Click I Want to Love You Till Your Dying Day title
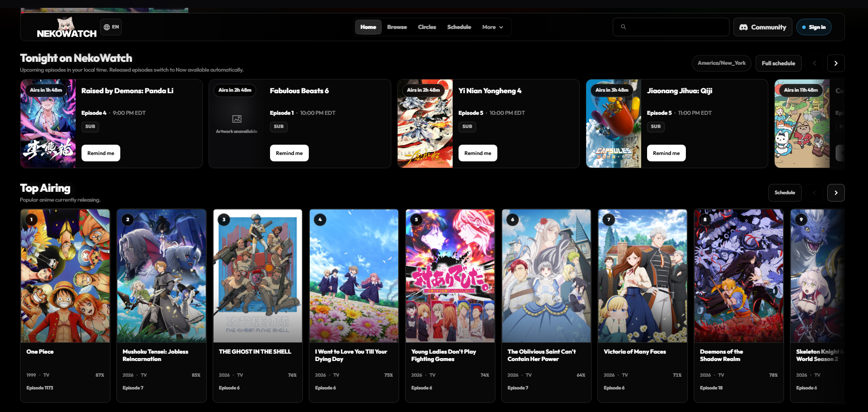 tap(351, 355)
